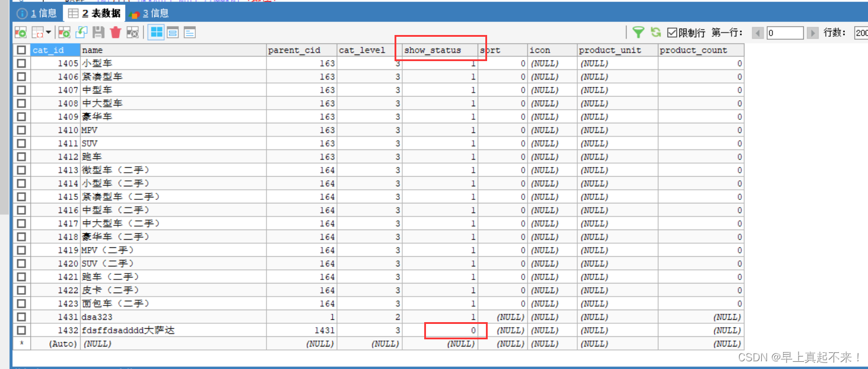Switch to form view mode icon
868x369 pixels.
point(173,32)
